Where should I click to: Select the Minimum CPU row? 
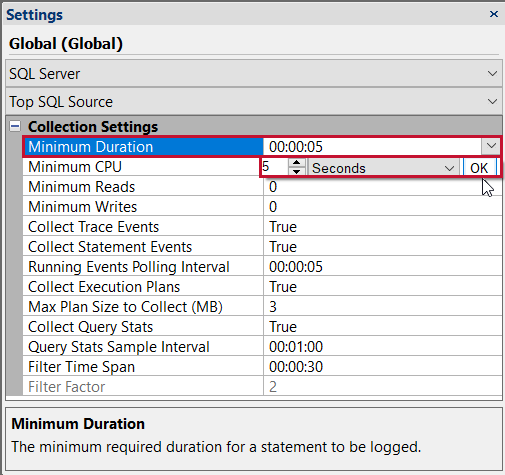pyautogui.click(x=75, y=167)
